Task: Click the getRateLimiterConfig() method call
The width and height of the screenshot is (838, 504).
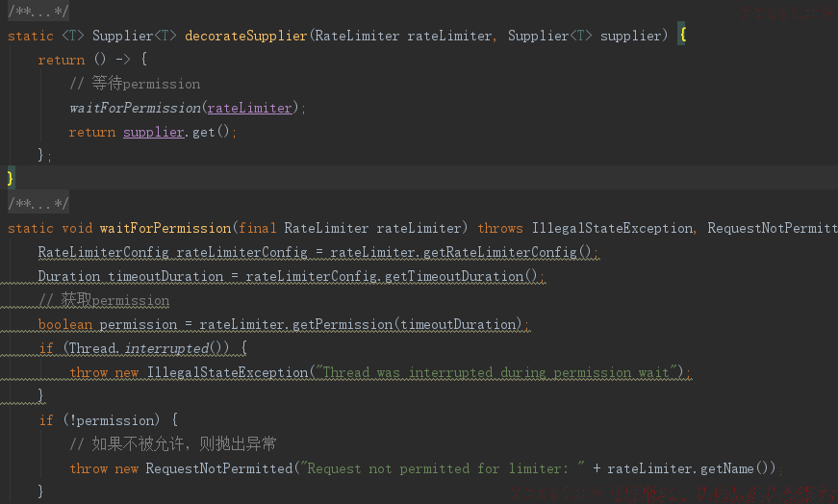Action: [x=507, y=252]
